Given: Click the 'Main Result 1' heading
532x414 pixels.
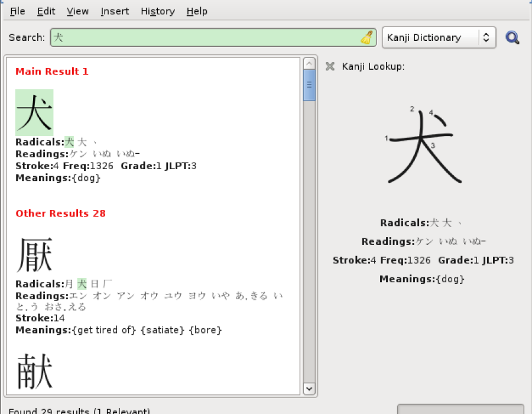Looking at the screenshot, I should pyautogui.click(x=52, y=71).
